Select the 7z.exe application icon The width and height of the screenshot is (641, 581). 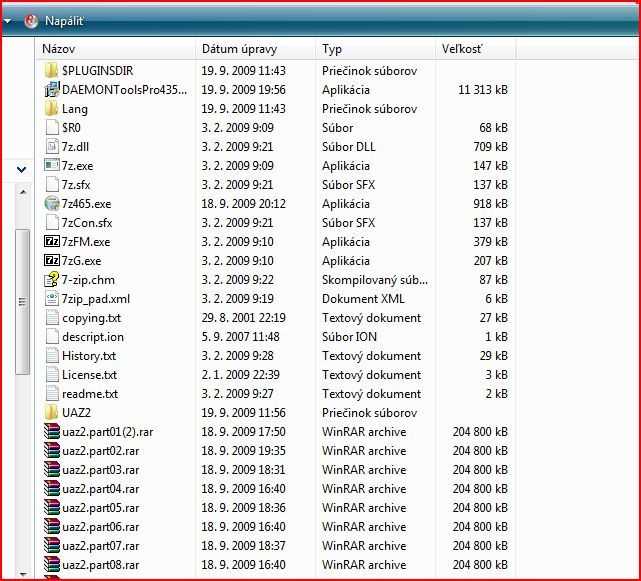(x=52, y=165)
